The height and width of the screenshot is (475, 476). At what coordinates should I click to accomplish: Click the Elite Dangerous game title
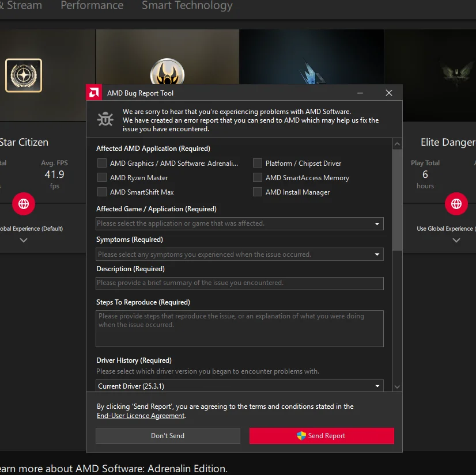click(x=448, y=142)
